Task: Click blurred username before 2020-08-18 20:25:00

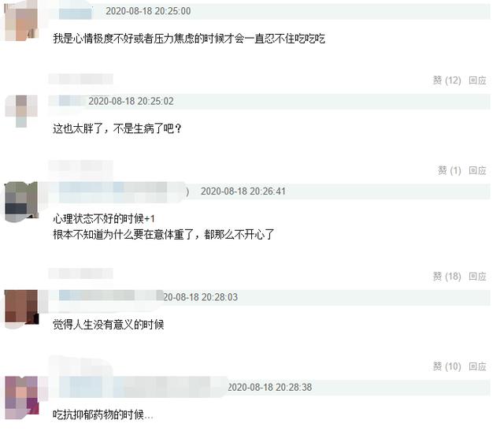Action: point(76,13)
